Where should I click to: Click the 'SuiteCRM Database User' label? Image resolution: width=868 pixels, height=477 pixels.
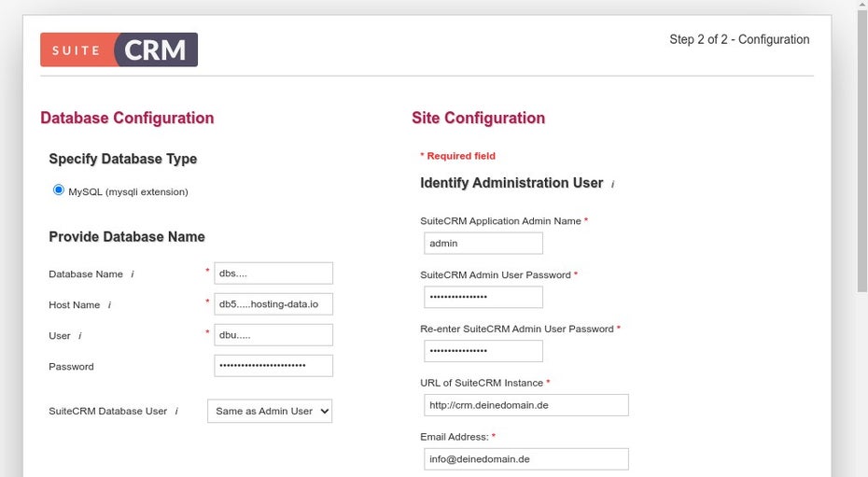pos(108,411)
